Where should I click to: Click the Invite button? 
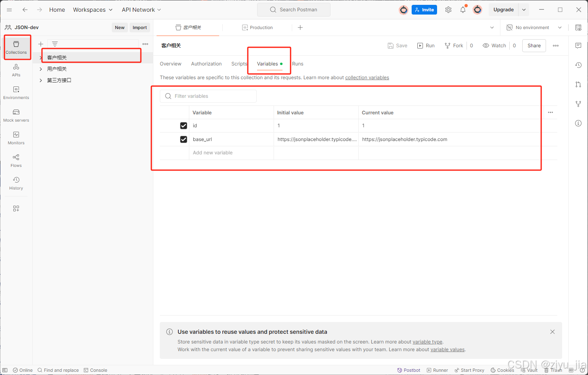click(424, 10)
